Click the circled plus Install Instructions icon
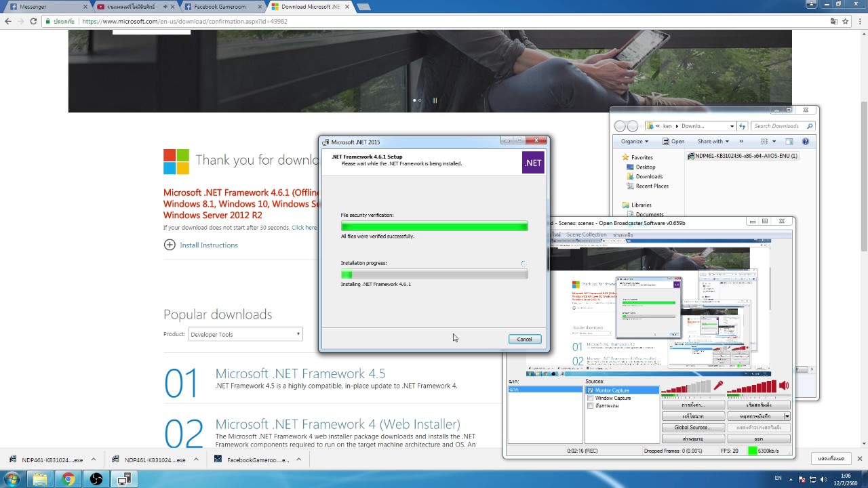The image size is (868, 488). [170, 245]
